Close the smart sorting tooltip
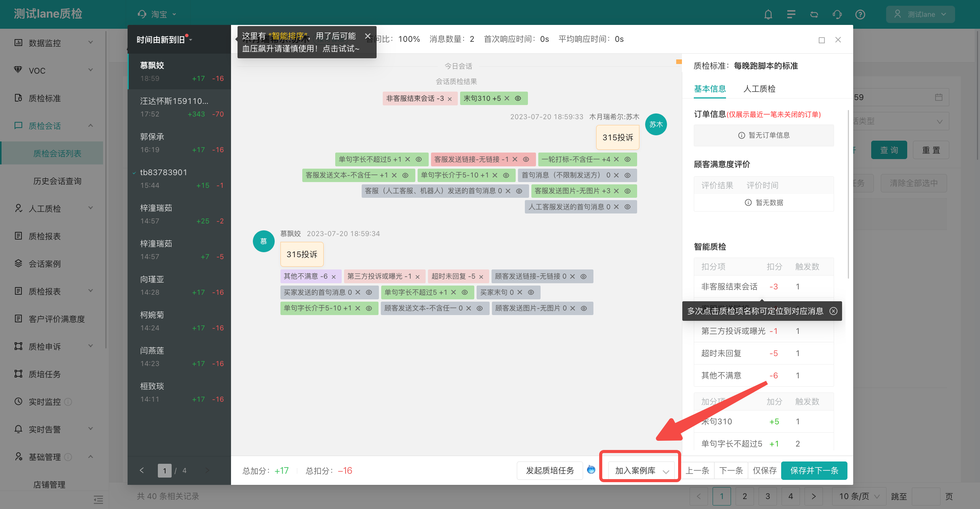The height and width of the screenshot is (509, 980). pyautogui.click(x=368, y=36)
